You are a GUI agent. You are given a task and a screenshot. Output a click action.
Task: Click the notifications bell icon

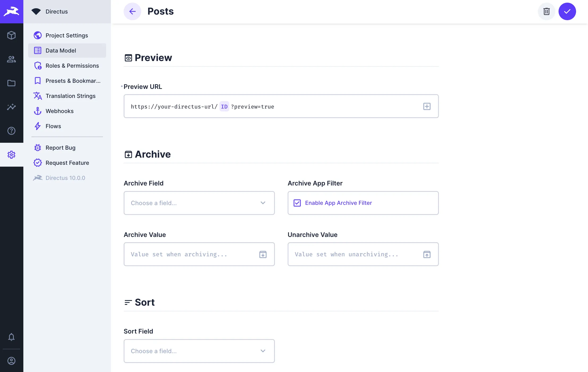pos(12,337)
